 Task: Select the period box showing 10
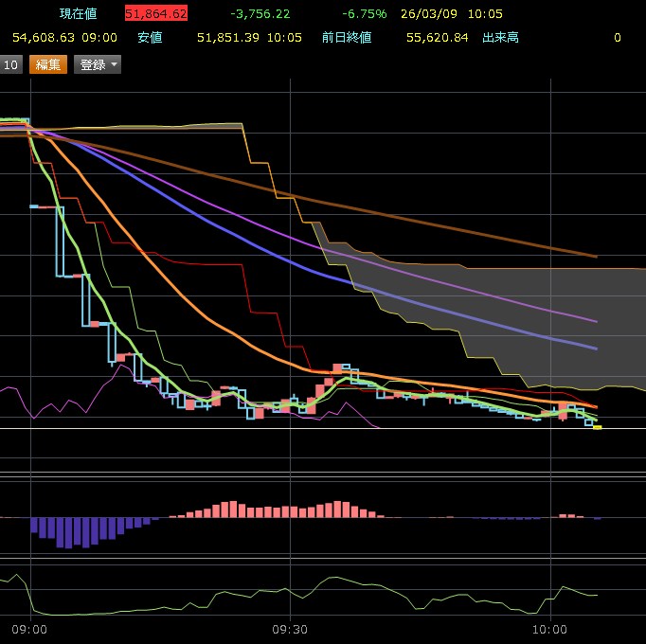pos(10,64)
